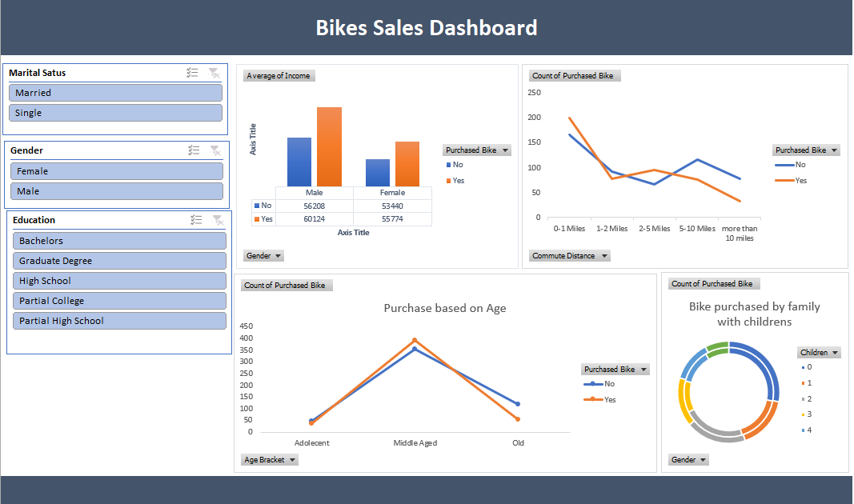Open the Commute Distance field dropdown
The height and width of the screenshot is (504, 854).
tap(569, 255)
